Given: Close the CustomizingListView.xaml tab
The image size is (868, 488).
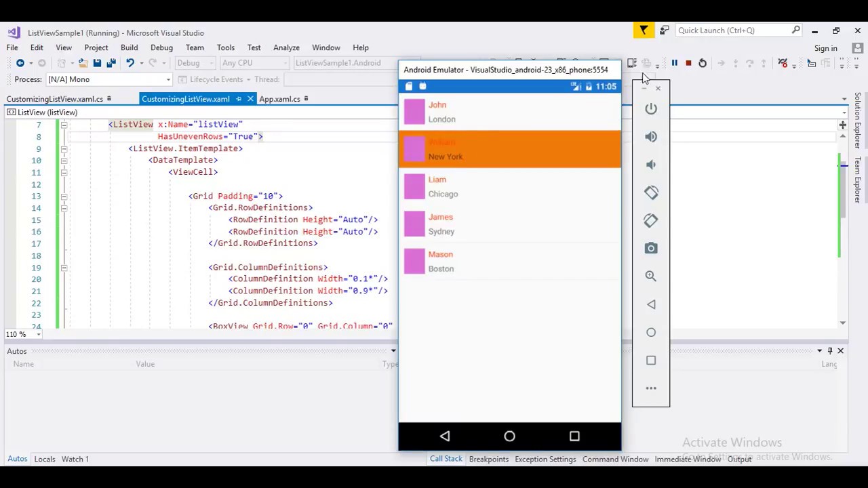Looking at the screenshot, I should point(250,99).
